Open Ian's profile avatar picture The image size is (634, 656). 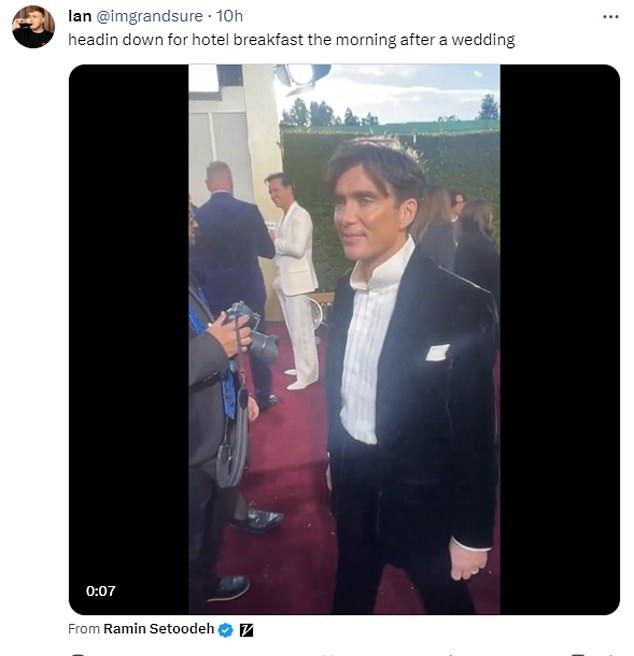(33, 26)
